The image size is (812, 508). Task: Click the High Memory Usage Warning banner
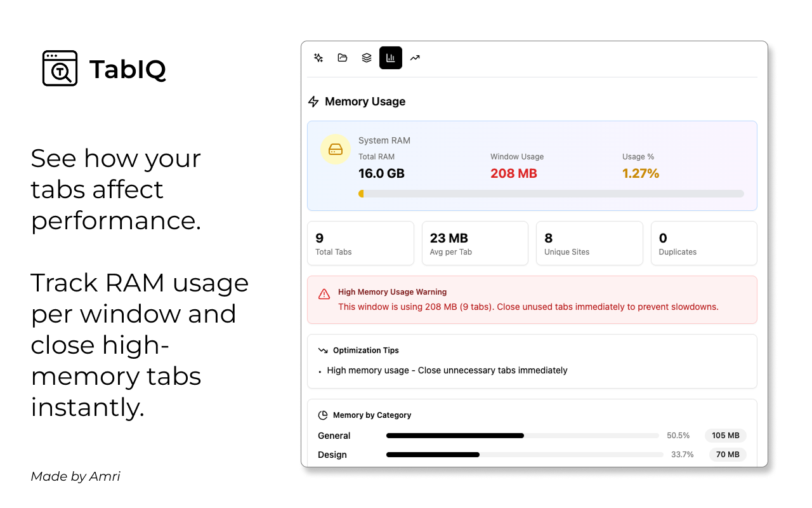pos(532,298)
